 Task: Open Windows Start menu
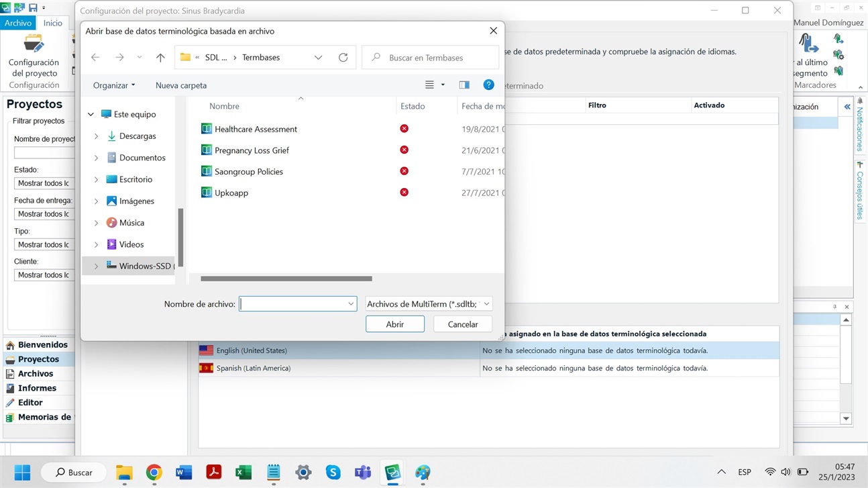pyautogui.click(x=22, y=473)
